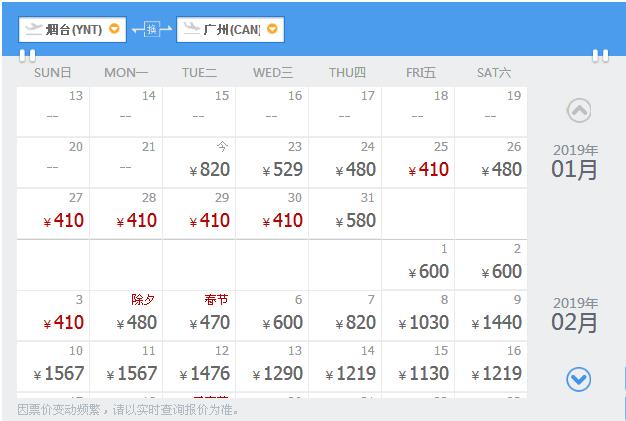Jump to 2019年 02月 month label
Viewport: 626px width, 421px height.
click(x=575, y=315)
